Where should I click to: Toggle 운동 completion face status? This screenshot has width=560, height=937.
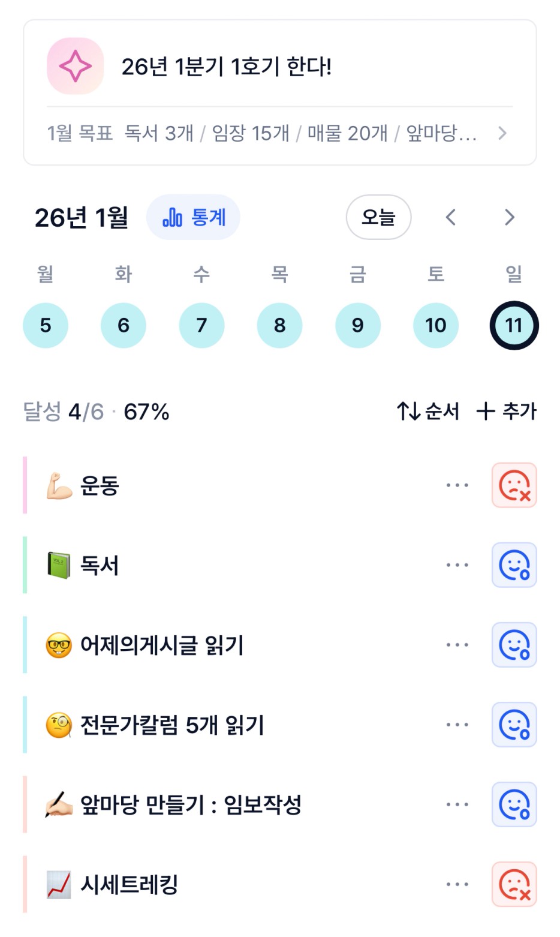coord(514,485)
